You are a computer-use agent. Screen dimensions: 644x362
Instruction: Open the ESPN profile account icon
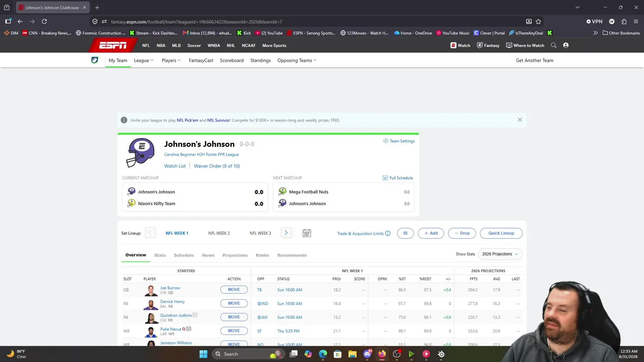coord(566,45)
